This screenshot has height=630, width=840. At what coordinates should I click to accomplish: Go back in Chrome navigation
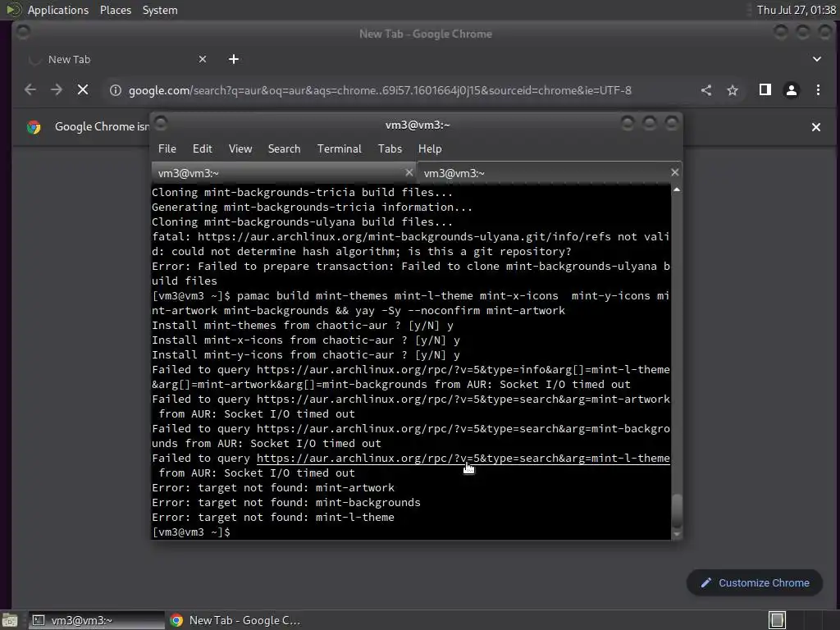30,90
